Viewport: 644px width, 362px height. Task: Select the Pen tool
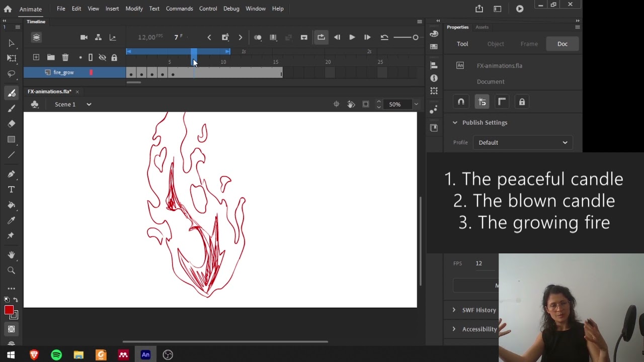pyautogui.click(x=12, y=174)
